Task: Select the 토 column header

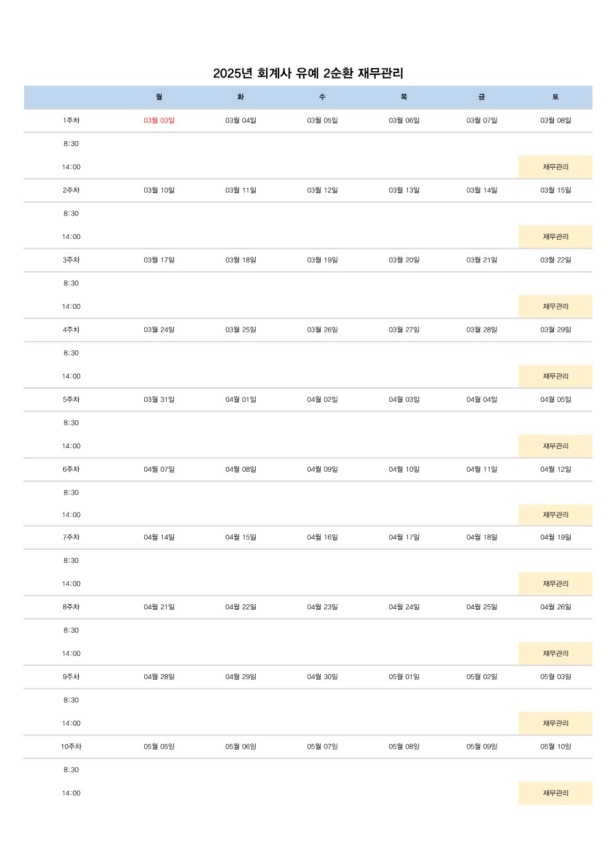Action: (x=556, y=97)
